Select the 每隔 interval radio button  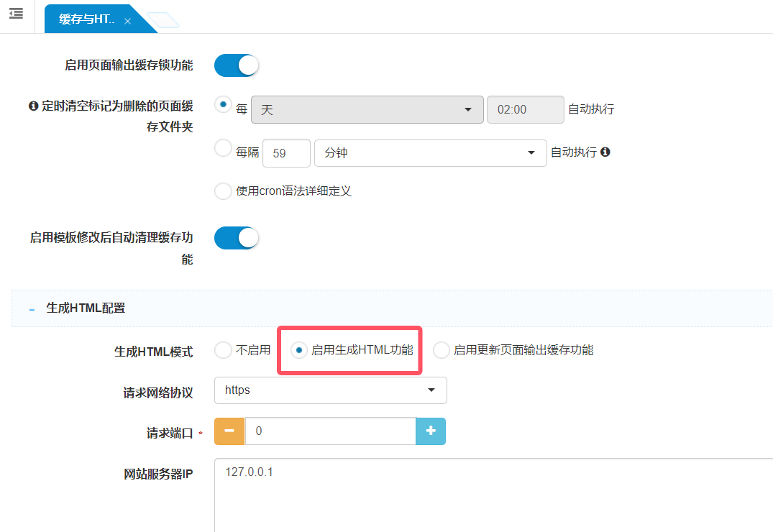click(x=223, y=148)
